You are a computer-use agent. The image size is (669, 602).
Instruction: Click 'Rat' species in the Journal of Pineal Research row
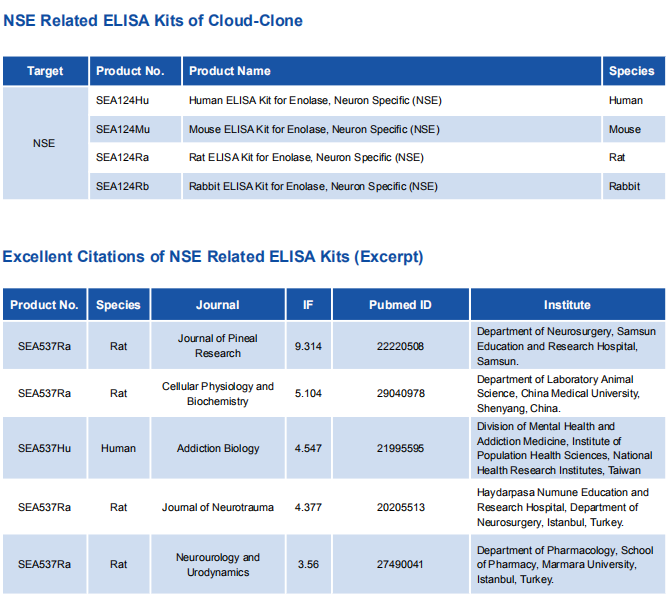pyautogui.click(x=118, y=346)
